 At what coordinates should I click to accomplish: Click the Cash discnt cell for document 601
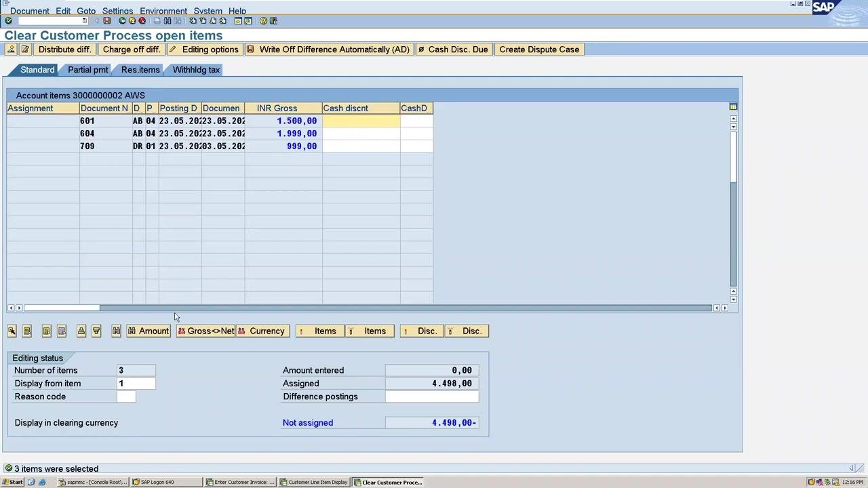361,121
